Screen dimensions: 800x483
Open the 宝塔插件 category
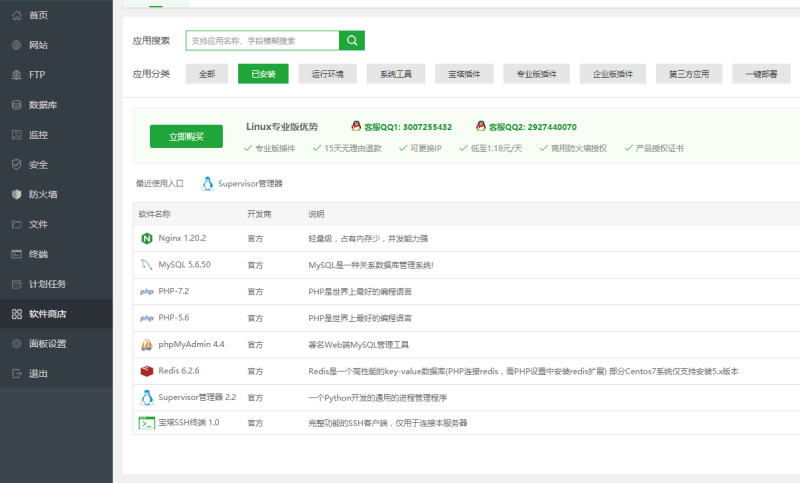[x=464, y=74]
